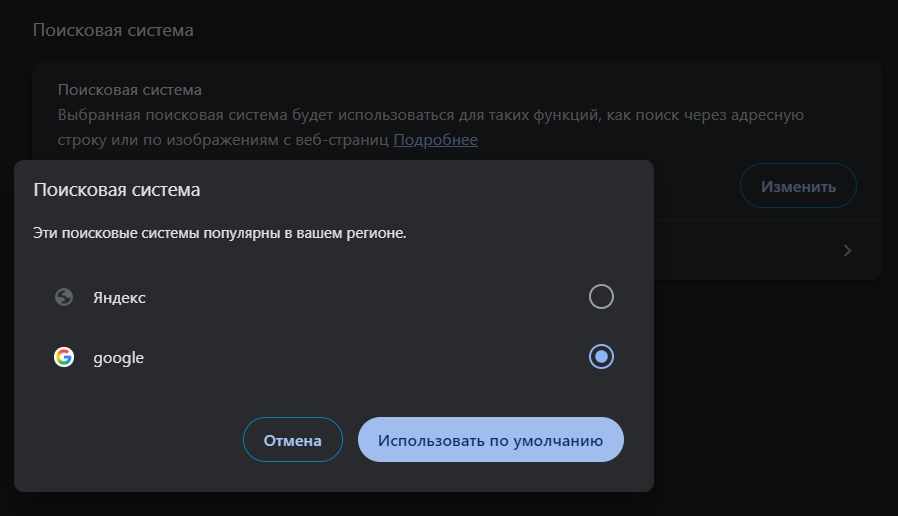Expand the right chevron arrow row

click(847, 250)
